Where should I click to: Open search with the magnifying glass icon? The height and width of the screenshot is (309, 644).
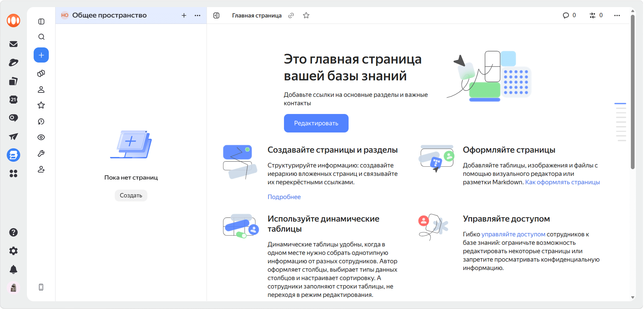41,37
